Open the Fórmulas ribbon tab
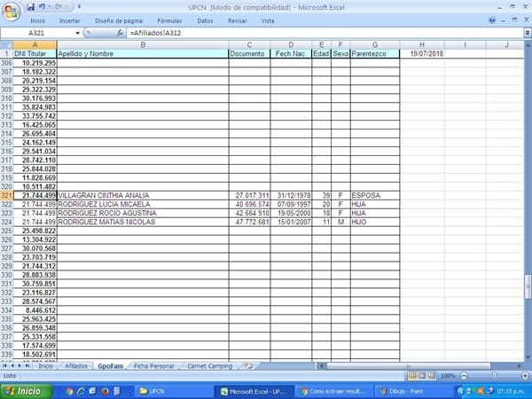 click(x=169, y=20)
